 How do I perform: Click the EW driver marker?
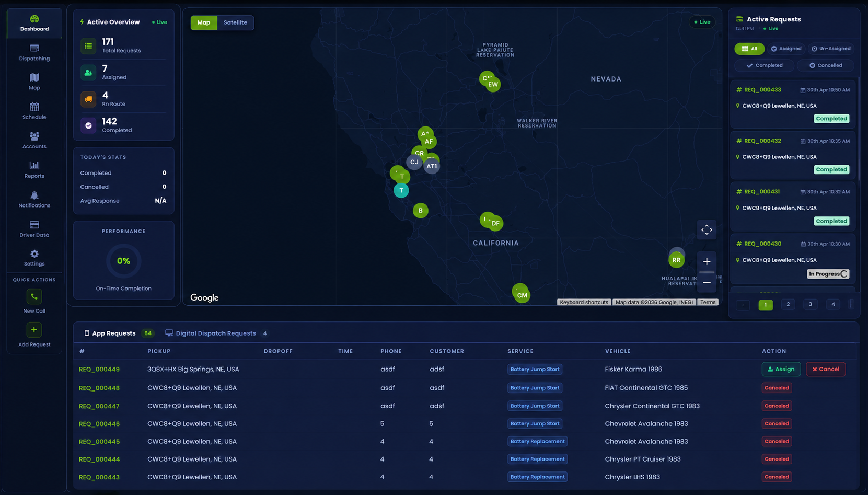click(493, 84)
